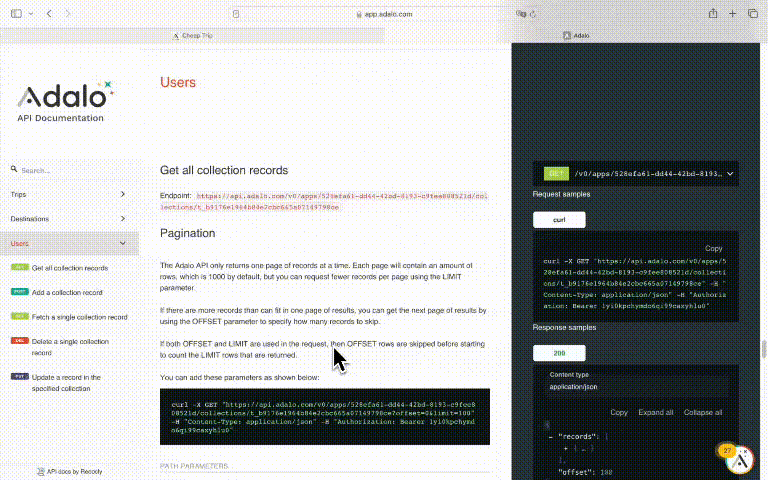Click Expand all in response sample
This screenshot has width=768, height=480.
click(x=656, y=412)
